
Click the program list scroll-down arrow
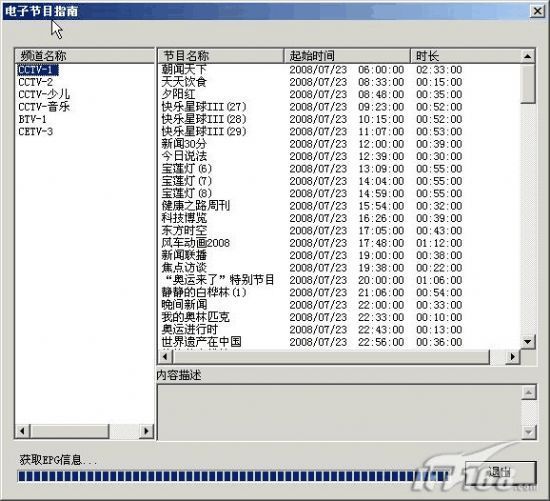[528, 341]
